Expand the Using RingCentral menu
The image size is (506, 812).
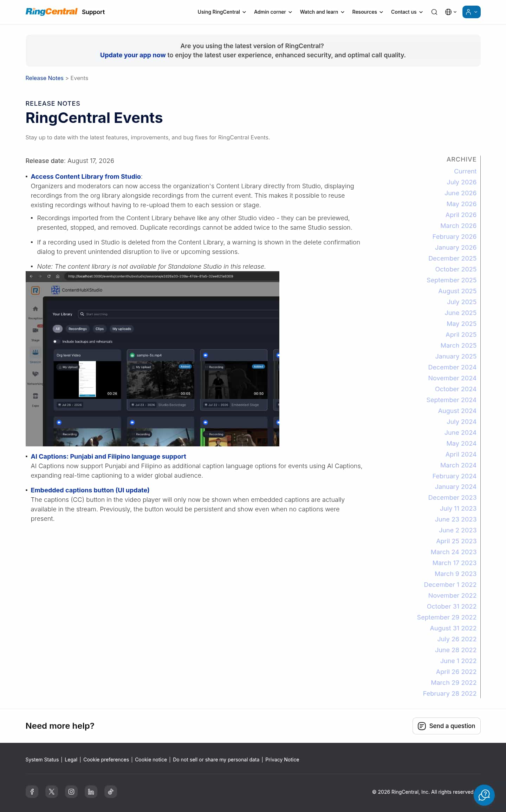222,12
